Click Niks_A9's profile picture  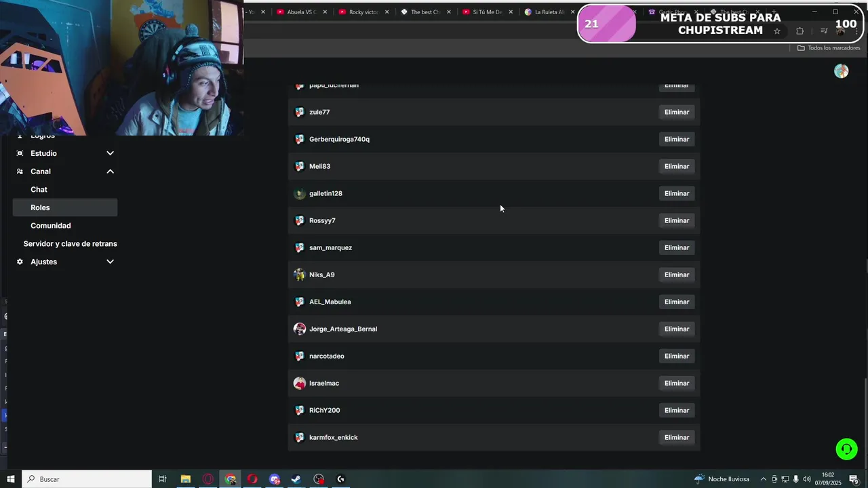tap(300, 274)
